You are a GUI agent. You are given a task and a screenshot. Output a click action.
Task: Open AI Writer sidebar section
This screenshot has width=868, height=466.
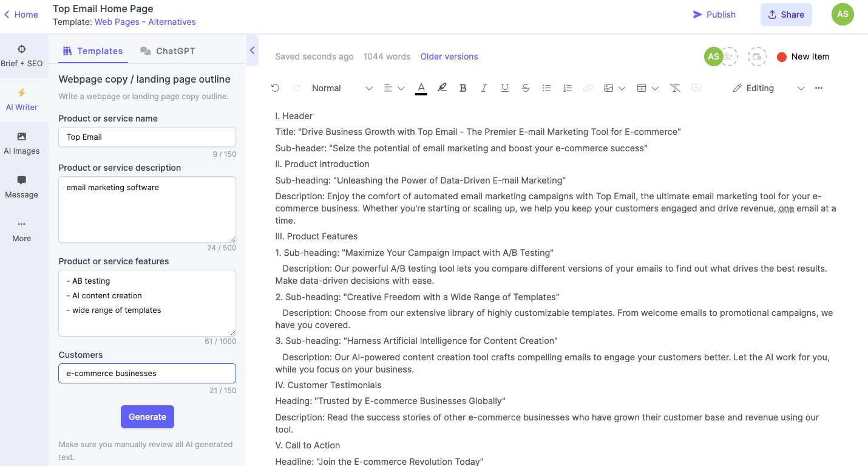point(22,100)
